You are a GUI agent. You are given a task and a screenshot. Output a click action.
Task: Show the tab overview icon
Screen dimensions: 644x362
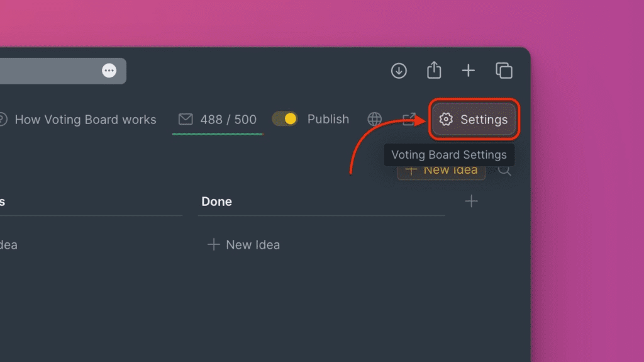504,71
